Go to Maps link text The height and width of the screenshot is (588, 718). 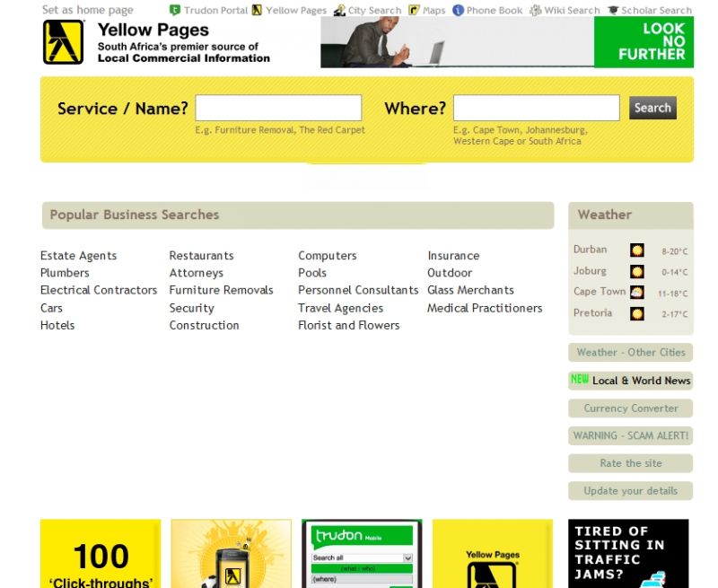434,10
